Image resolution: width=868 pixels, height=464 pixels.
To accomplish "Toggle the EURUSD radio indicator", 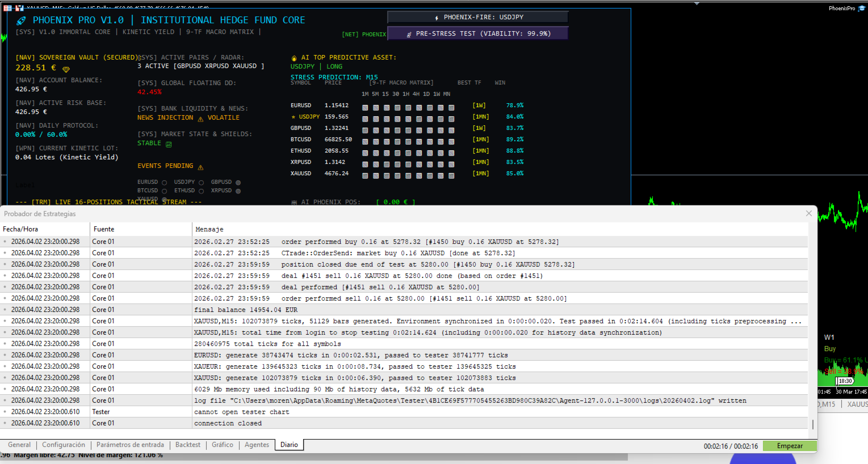I will pyautogui.click(x=164, y=183).
